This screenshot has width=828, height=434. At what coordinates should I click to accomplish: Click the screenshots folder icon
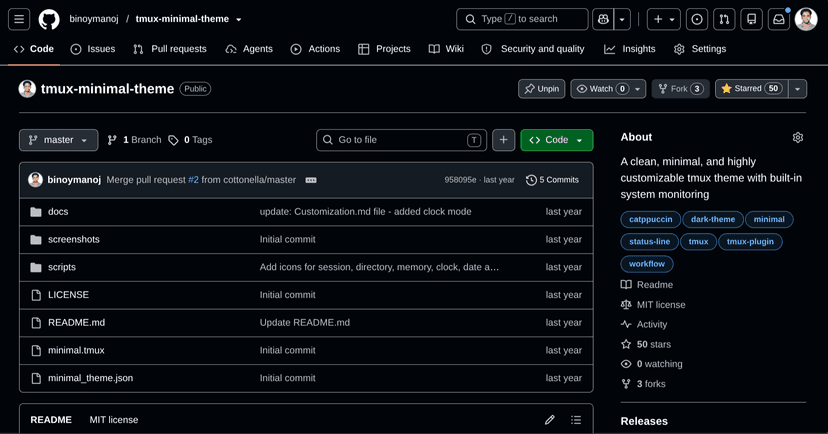[x=36, y=240]
